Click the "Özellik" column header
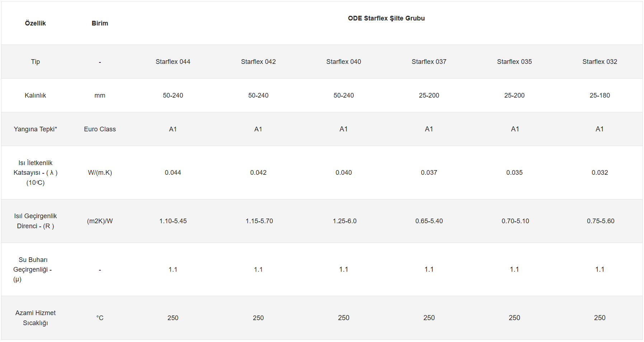This screenshot has width=644, height=342. (35, 23)
